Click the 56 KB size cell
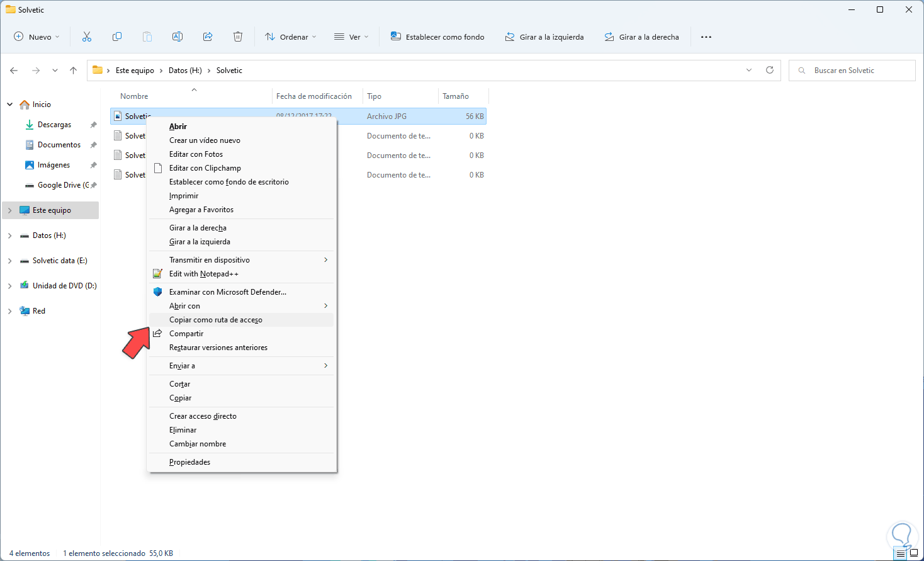 click(x=475, y=116)
